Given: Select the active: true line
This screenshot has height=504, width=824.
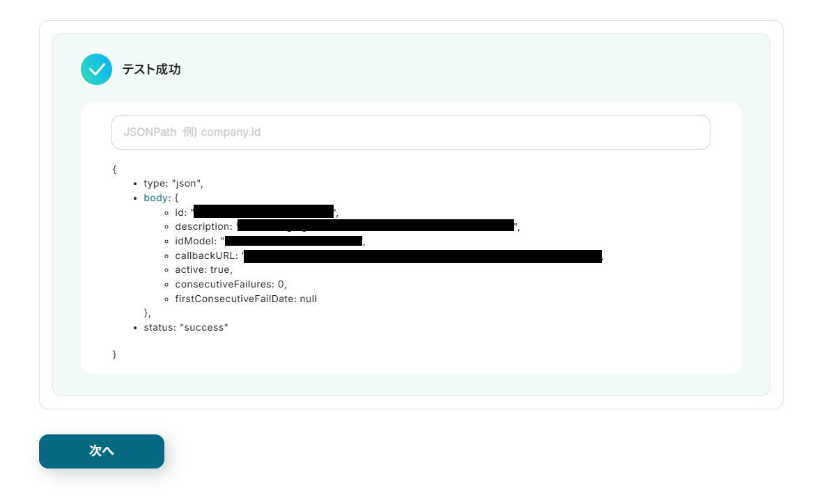Looking at the screenshot, I should 203,270.
